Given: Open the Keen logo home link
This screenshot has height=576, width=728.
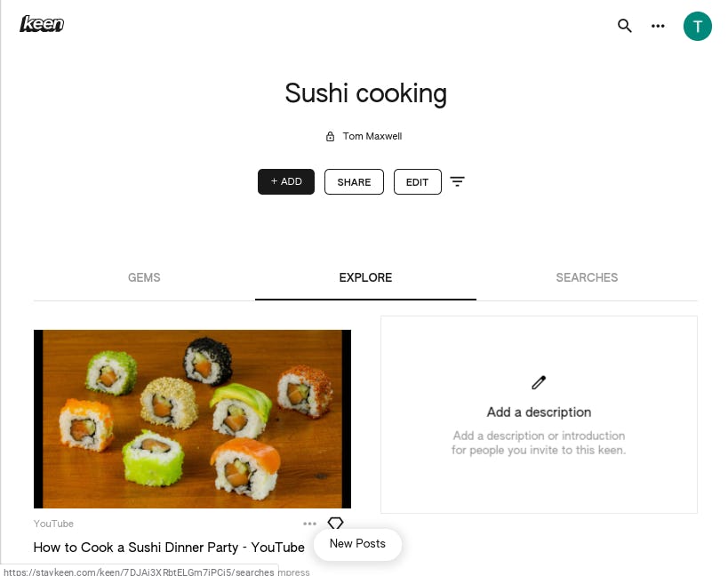Looking at the screenshot, I should [42, 24].
